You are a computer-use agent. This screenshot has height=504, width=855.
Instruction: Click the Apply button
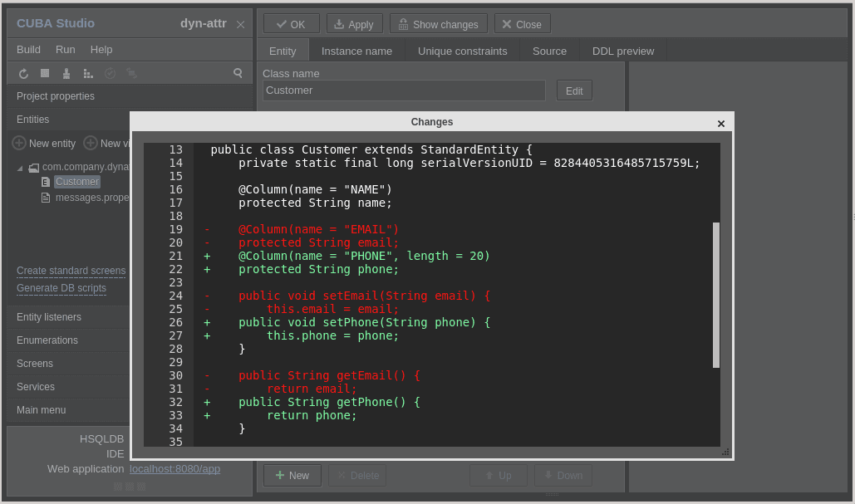(x=355, y=25)
